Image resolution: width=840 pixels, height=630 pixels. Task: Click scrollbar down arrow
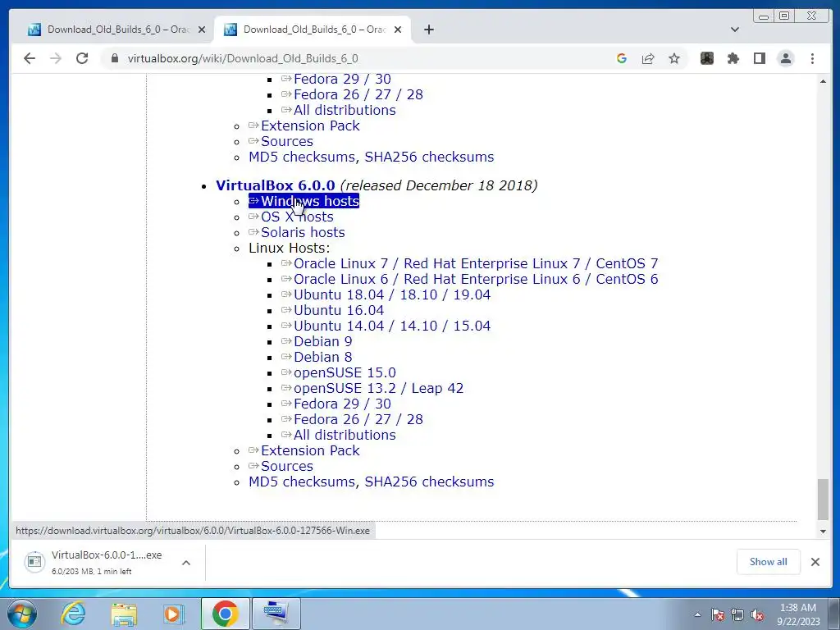tap(823, 532)
